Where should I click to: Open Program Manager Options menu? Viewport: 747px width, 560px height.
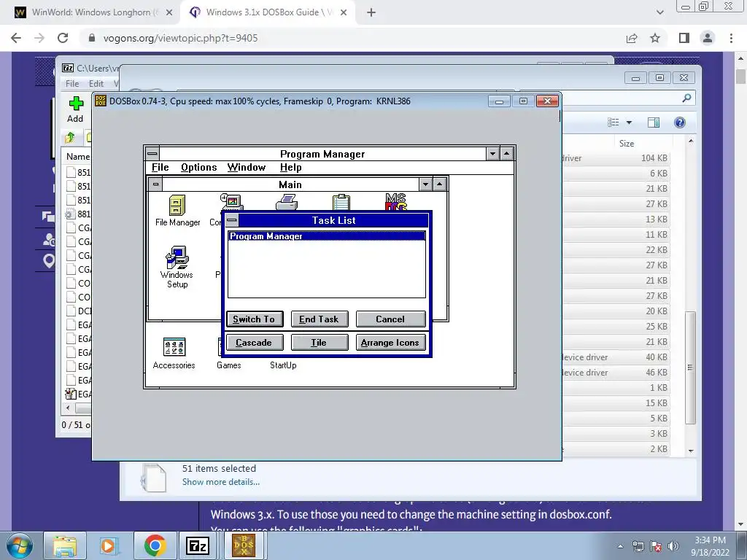click(x=198, y=167)
